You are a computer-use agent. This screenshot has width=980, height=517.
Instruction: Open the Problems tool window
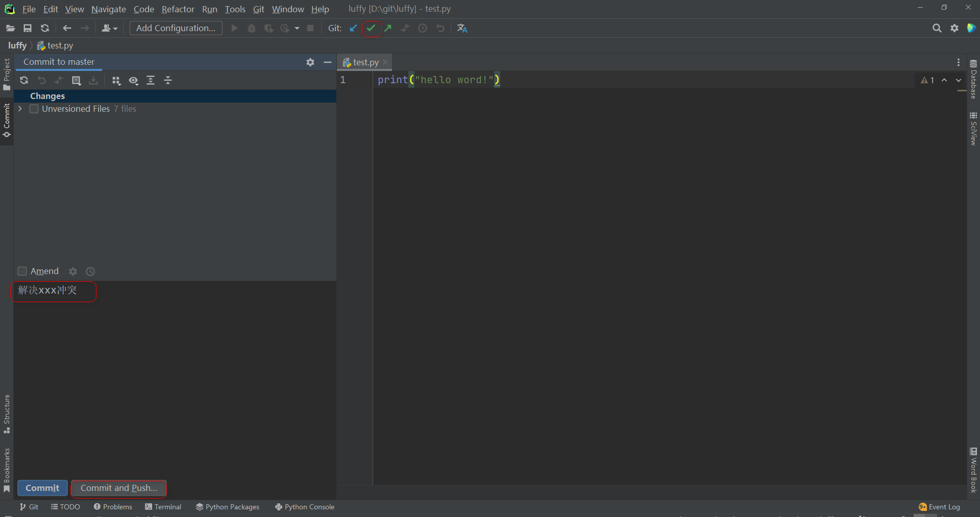tap(113, 507)
